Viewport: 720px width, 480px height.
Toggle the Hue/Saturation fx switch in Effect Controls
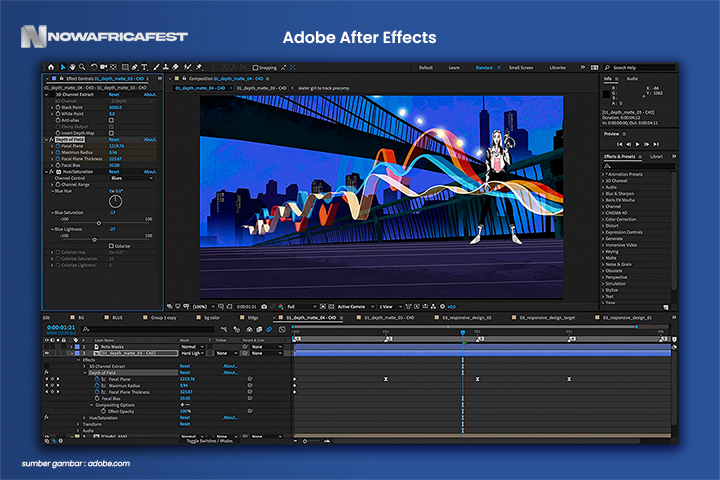click(51, 171)
